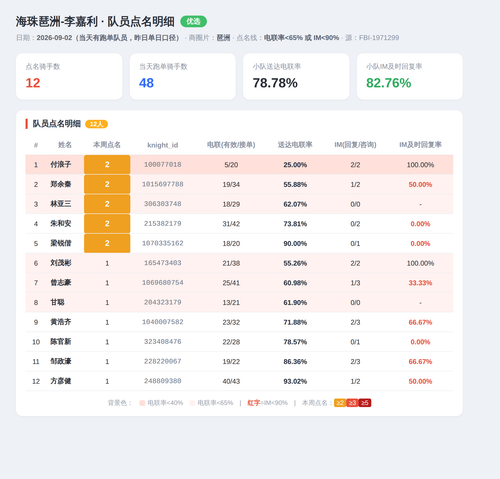Click the date 2026-09-02 in the subtitle
Image resolution: width=500 pixels, height=479 pixels.
pos(54,38)
